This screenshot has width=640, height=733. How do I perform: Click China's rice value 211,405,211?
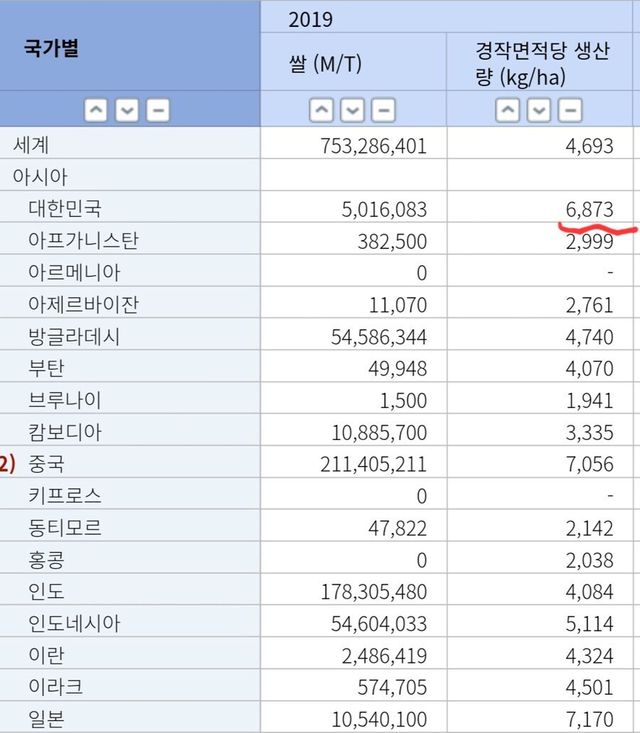[x=369, y=464]
